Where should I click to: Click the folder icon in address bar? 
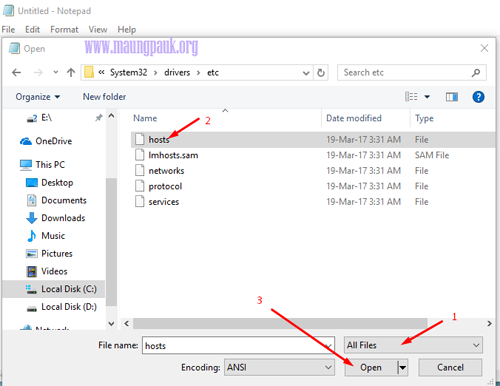89,72
